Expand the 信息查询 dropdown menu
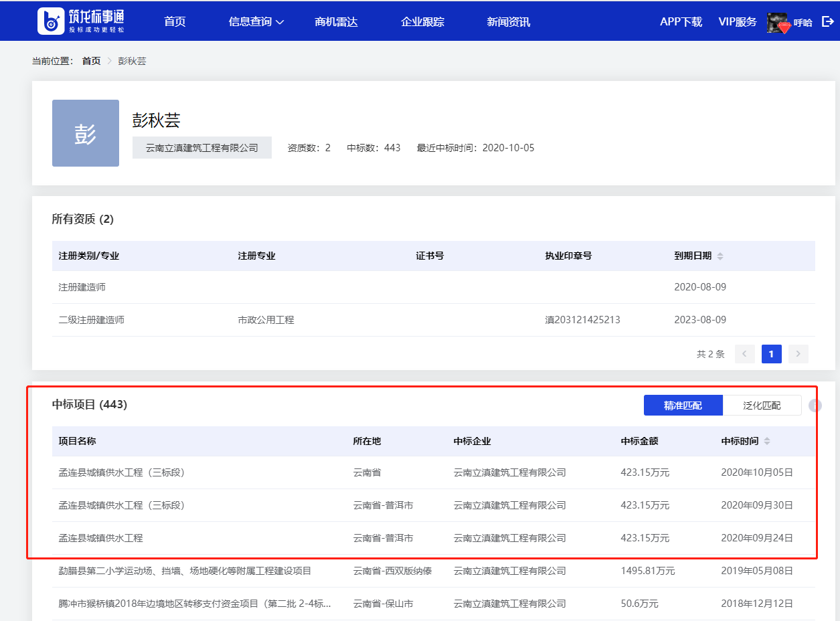The image size is (840, 621). coord(256,22)
